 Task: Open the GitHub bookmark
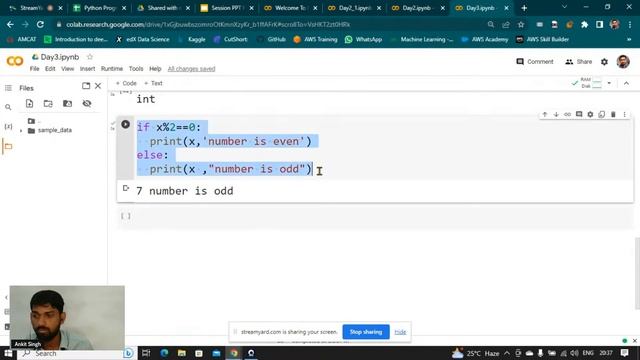tap(271, 39)
